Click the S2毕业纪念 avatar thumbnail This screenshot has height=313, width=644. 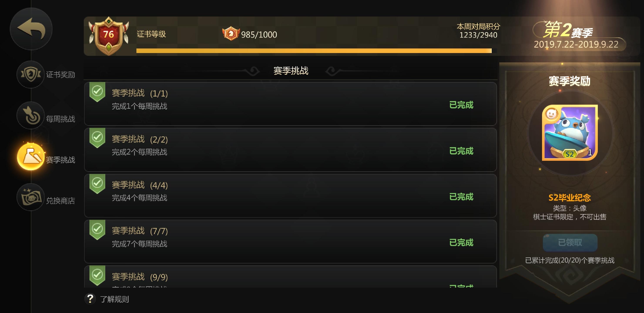570,132
